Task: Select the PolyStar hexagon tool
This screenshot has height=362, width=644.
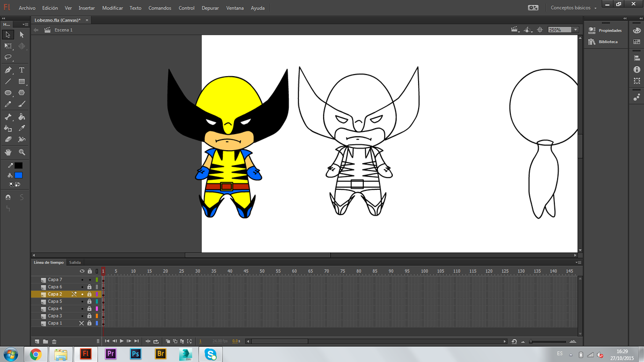Action: pos(22,93)
